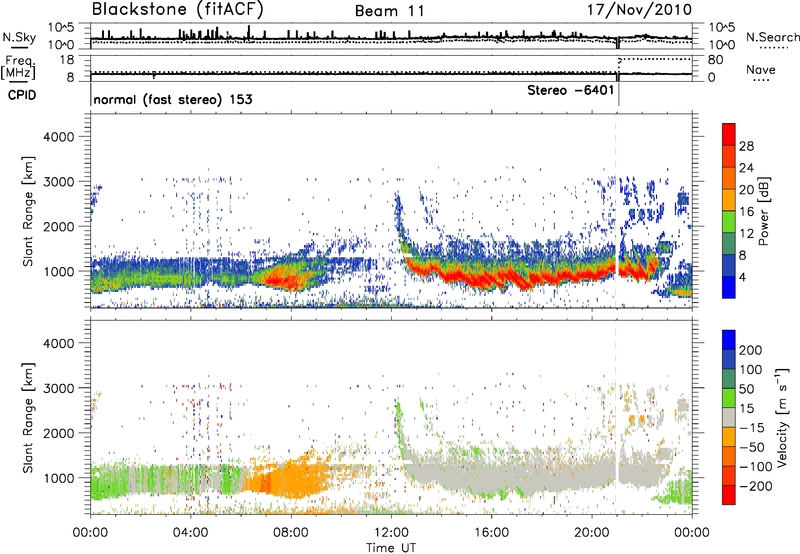800x554 pixels.
Task: Pick the green Velocity segment between 15 and 50
Action: pos(729,398)
